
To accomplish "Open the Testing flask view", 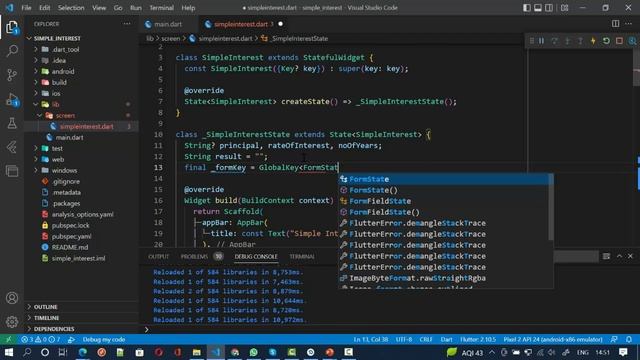I will coord(12,123).
